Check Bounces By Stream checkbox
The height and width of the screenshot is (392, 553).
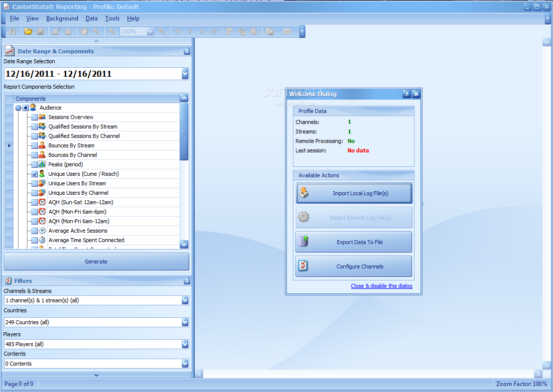34,145
